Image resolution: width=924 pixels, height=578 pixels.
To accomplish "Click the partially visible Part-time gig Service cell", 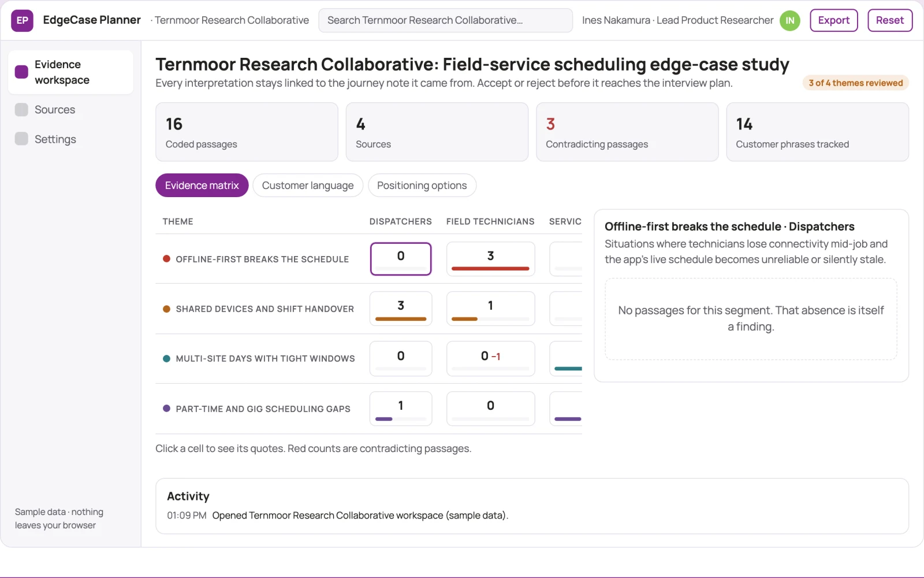I will tap(566, 408).
